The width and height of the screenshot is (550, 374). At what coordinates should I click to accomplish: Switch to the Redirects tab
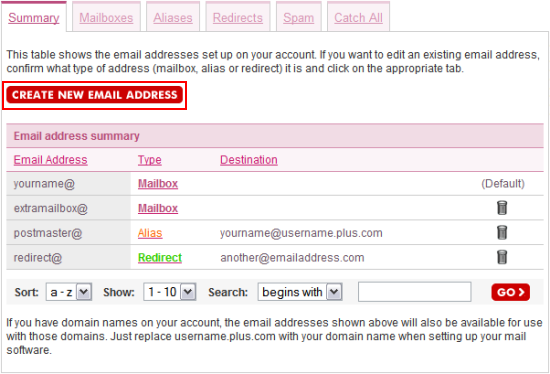pyautogui.click(x=238, y=18)
